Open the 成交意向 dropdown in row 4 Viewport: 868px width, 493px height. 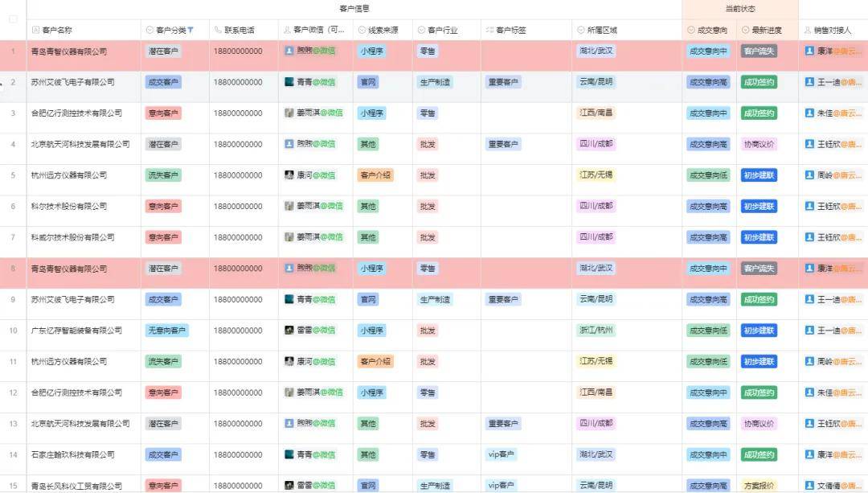point(707,144)
